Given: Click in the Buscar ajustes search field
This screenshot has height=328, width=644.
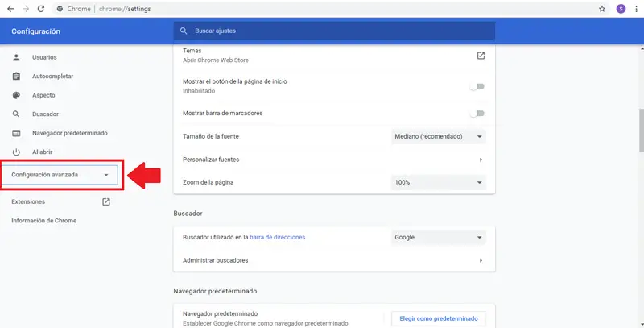Looking at the screenshot, I should 334,31.
